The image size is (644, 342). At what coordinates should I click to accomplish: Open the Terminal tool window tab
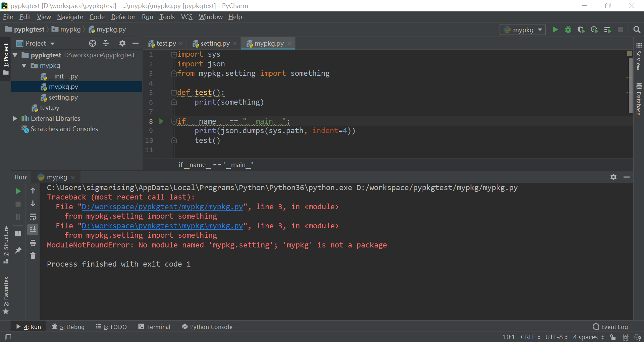[x=154, y=327]
